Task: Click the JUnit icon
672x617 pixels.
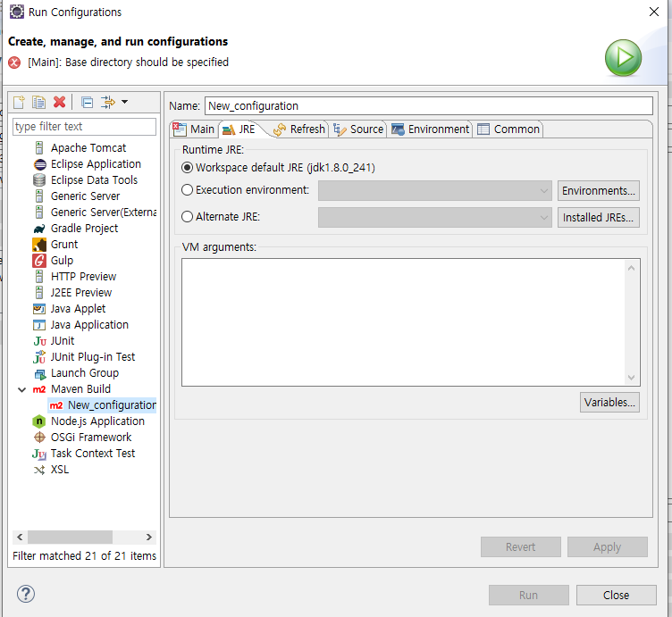Action: click(39, 341)
